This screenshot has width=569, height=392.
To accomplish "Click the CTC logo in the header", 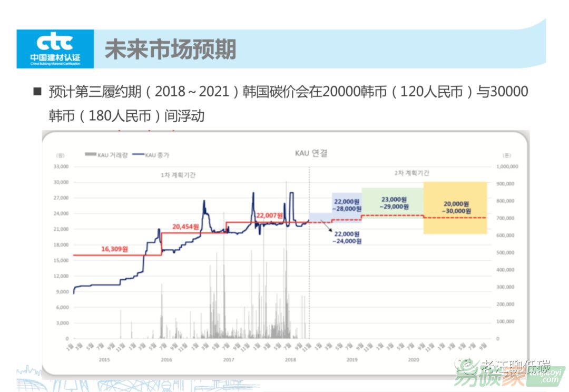I will tap(55, 49).
